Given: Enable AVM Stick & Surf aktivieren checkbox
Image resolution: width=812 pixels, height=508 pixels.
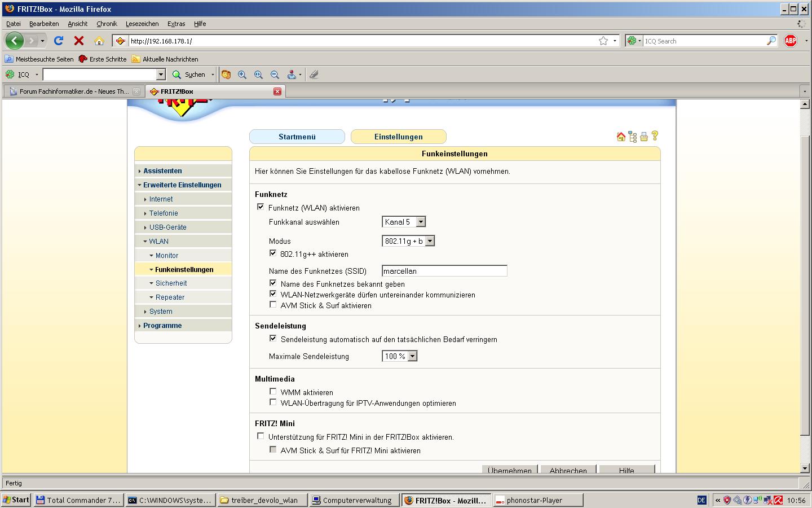Looking at the screenshot, I should [x=273, y=305].
